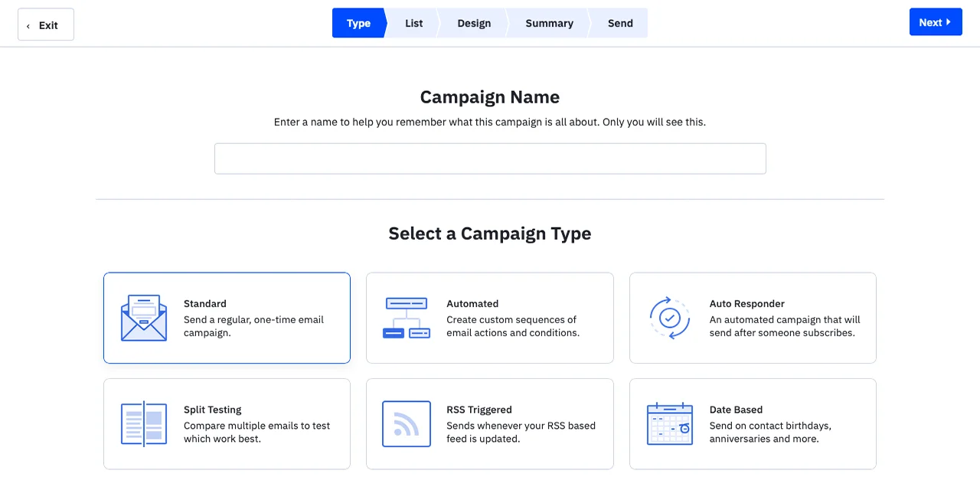The image size is (980, 490).
Task: Click the RSS Triggered feed icon
Action: [407, 424]
